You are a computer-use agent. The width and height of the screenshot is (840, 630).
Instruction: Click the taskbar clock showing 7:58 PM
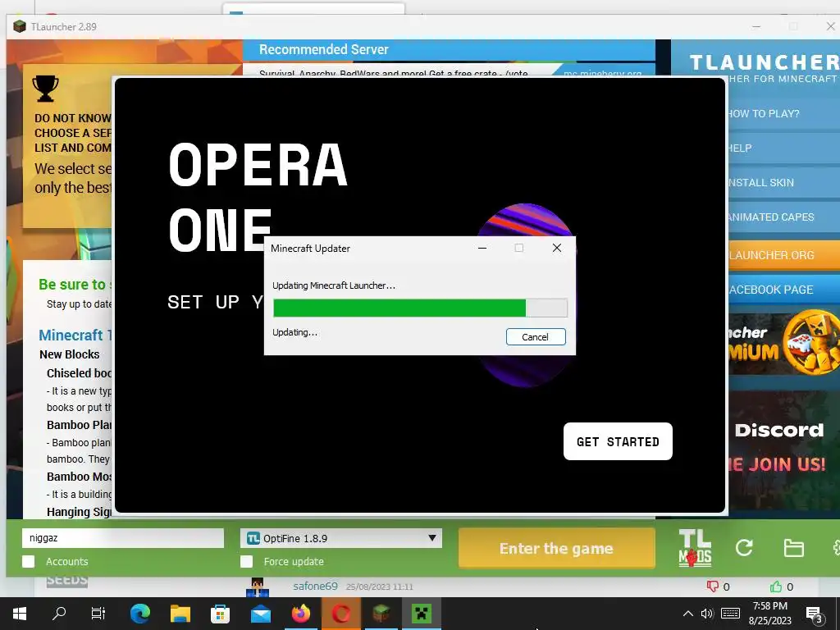click(x=769, y=614)
